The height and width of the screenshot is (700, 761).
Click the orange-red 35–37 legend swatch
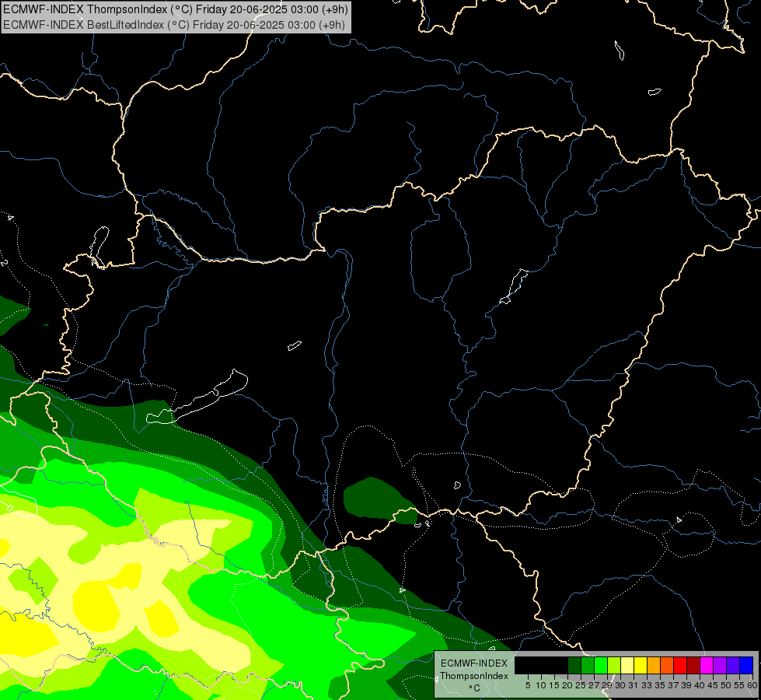coord(667,665)
